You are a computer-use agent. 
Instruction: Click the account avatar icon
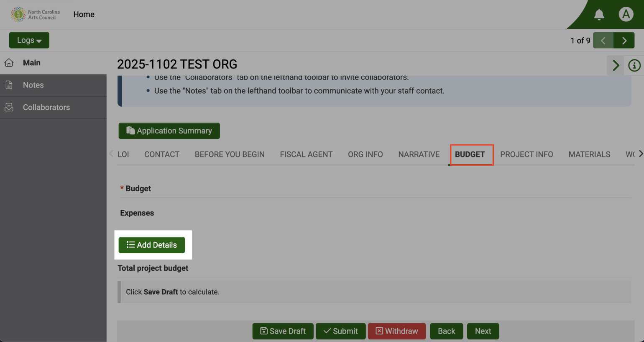point(626,14)
